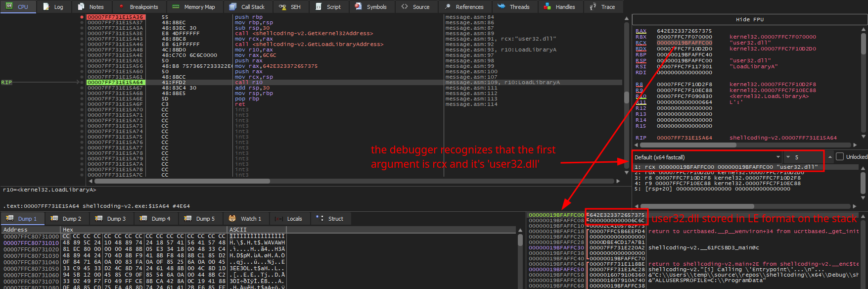This screenshot has width=868, height=289.
Task: Toggle the Unlocked checkbox
Action: coord(839,157)
